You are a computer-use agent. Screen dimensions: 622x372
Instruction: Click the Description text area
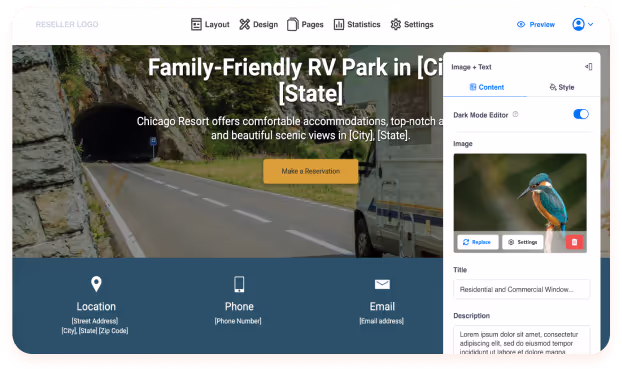[521, 340]
